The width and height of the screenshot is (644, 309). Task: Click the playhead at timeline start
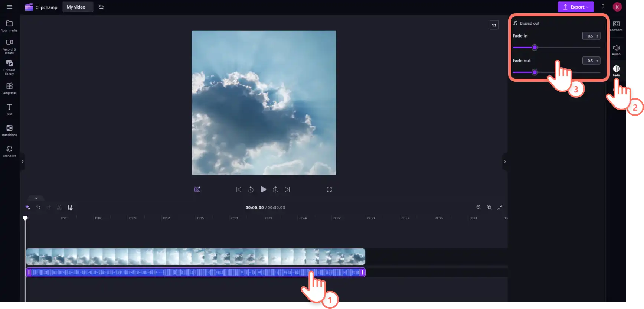pyautogui.click(x=25, y=218)
